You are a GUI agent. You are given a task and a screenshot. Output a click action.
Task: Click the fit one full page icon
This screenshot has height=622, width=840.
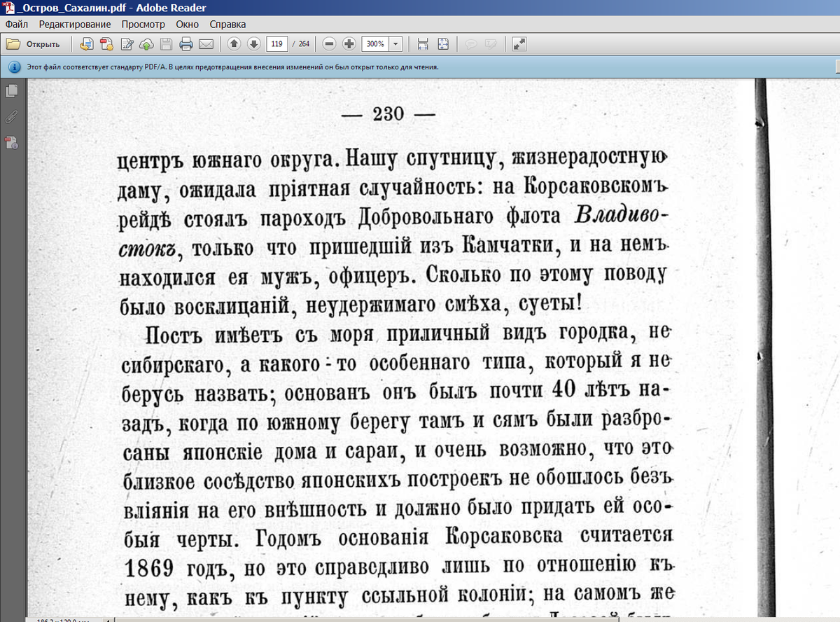pyautogui.click(x=442, y=44)
